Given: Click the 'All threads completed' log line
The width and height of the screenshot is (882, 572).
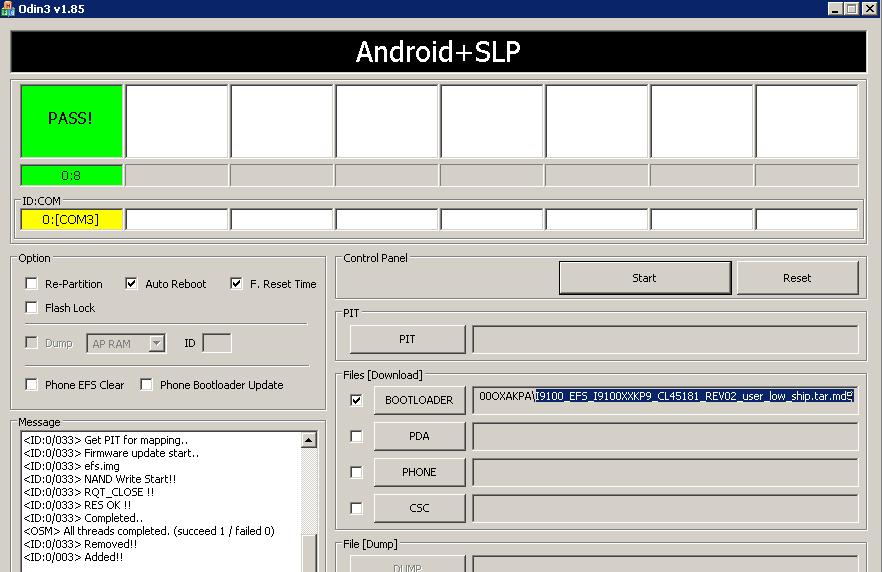Looking at the screenshot, I should coord(149,531).
